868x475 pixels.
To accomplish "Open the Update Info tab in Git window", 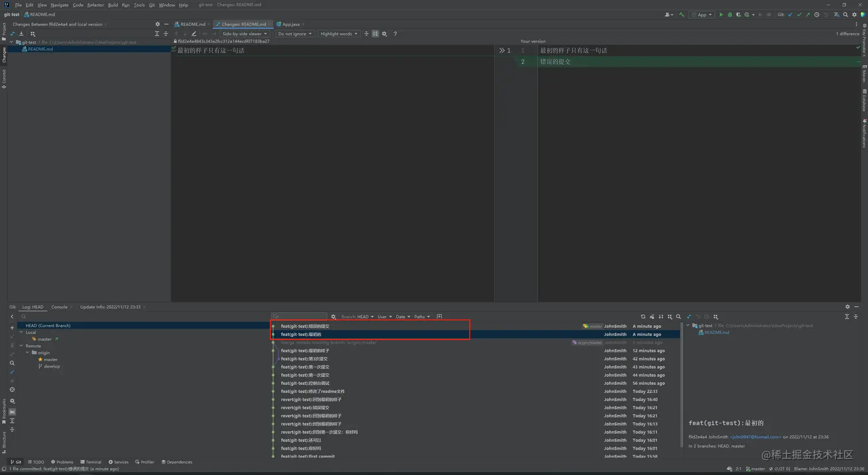I will (x=110, y=307).
